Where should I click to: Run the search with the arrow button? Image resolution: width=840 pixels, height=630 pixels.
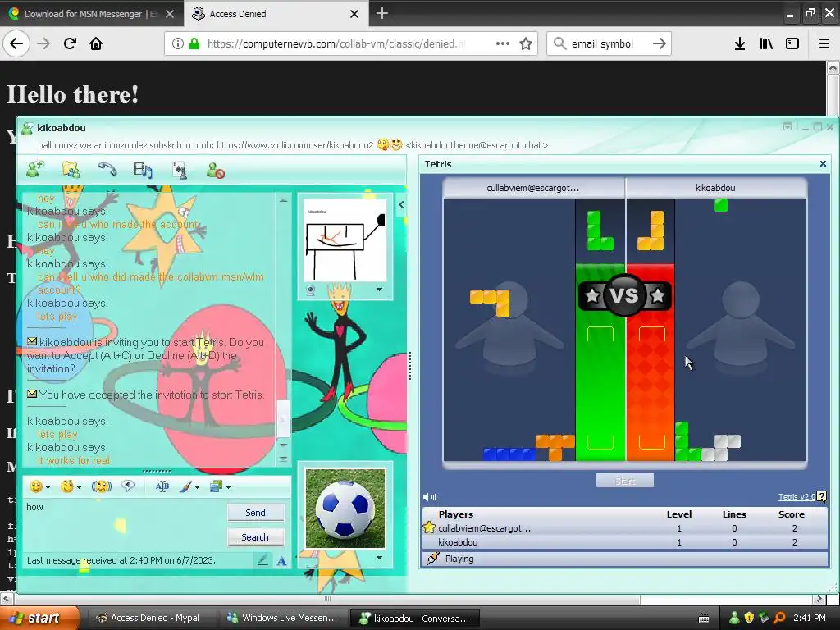[x=659, y=43]
